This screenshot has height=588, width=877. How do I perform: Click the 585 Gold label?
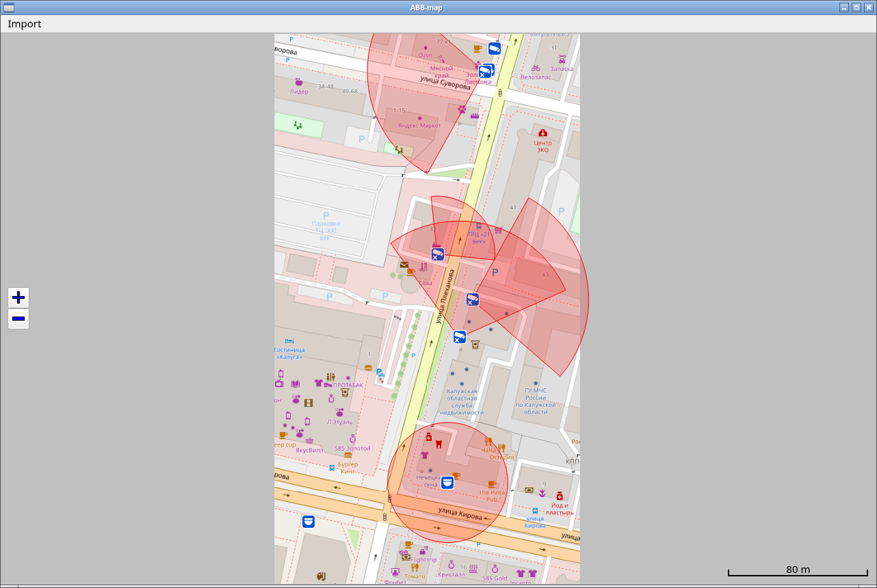tap(495, 578)
